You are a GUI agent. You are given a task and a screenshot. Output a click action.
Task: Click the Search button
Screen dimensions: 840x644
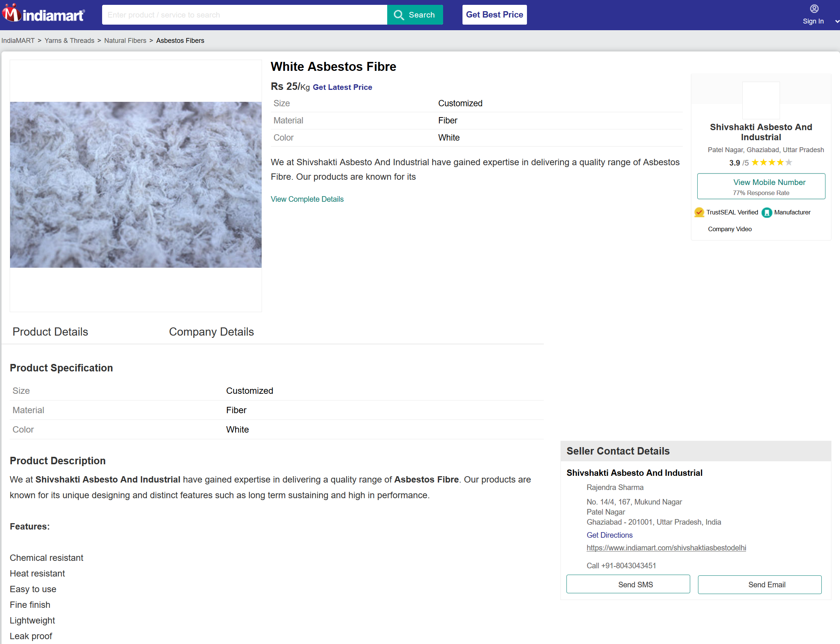[x=415, y=15]
